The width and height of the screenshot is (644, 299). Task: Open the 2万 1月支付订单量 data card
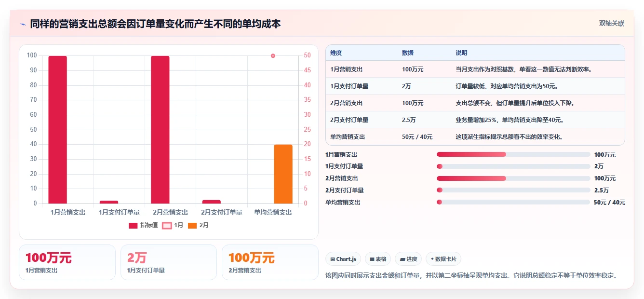click(x=169, y=262)
